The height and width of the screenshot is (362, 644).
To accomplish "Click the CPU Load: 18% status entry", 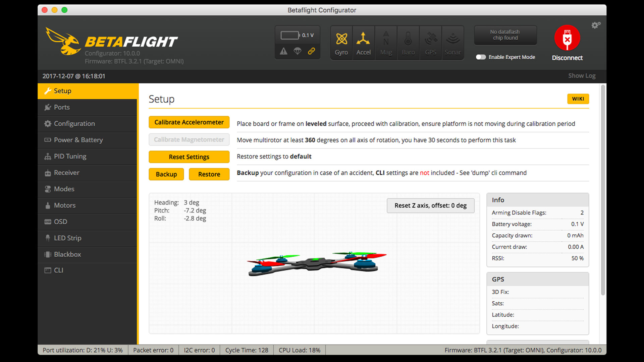I will (x=300, y=350).
